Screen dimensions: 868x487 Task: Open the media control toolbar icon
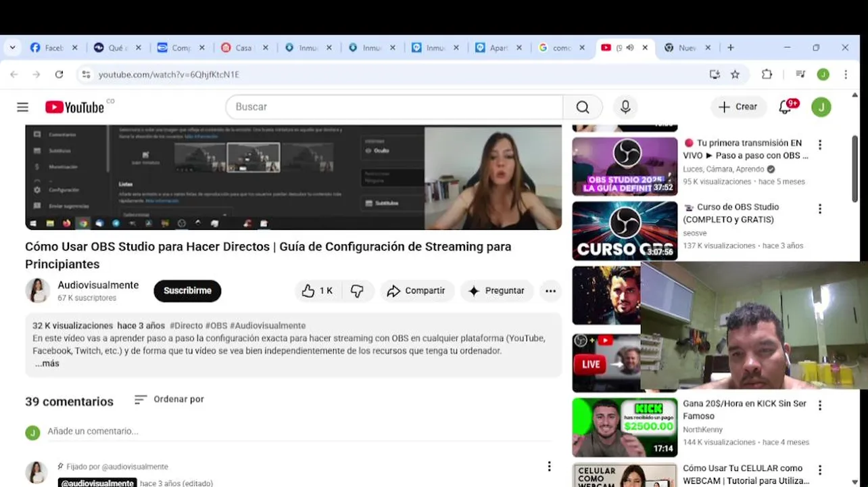click(x=800, y=74)
